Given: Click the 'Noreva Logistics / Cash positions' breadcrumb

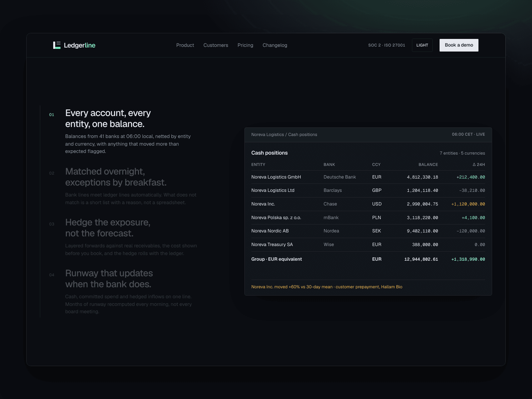Looking at the screenshot, I should (x=284, y=135).
